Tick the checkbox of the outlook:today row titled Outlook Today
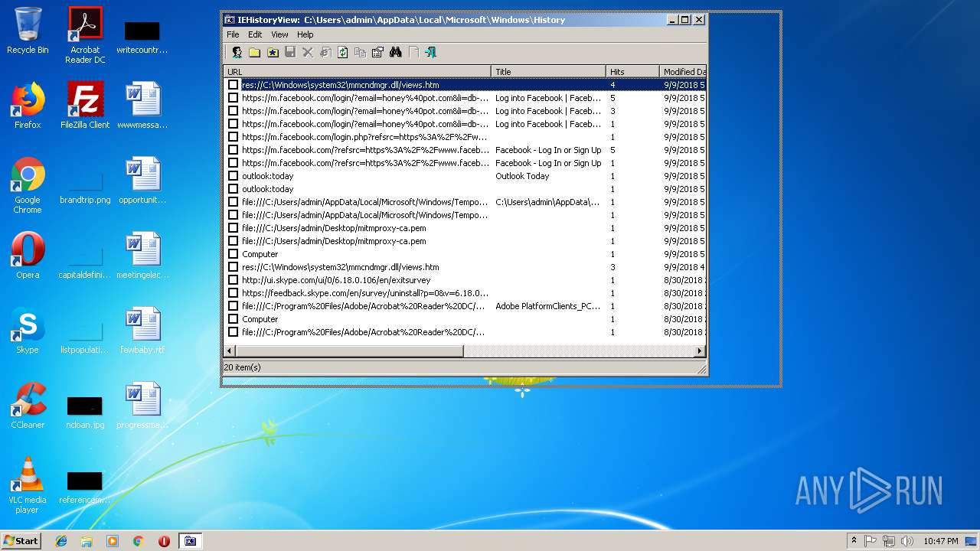 (x=234, y=176)
